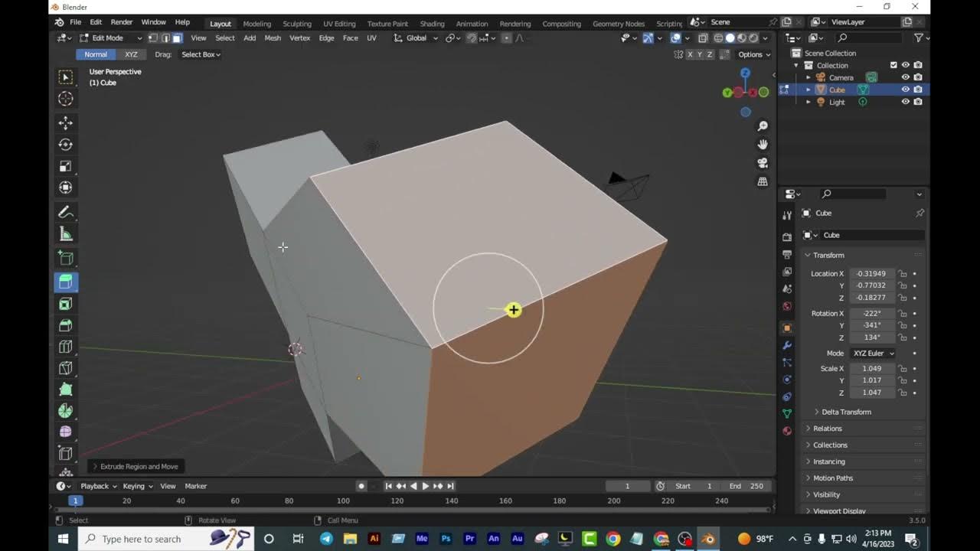Toggle X-ray display mode
Screen dimensions: 980x551
(x=703, y=37)
